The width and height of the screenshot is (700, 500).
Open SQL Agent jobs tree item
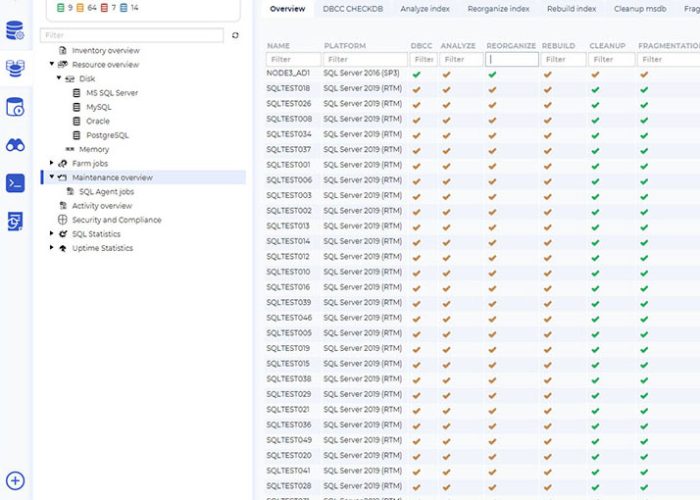point(106,192)
